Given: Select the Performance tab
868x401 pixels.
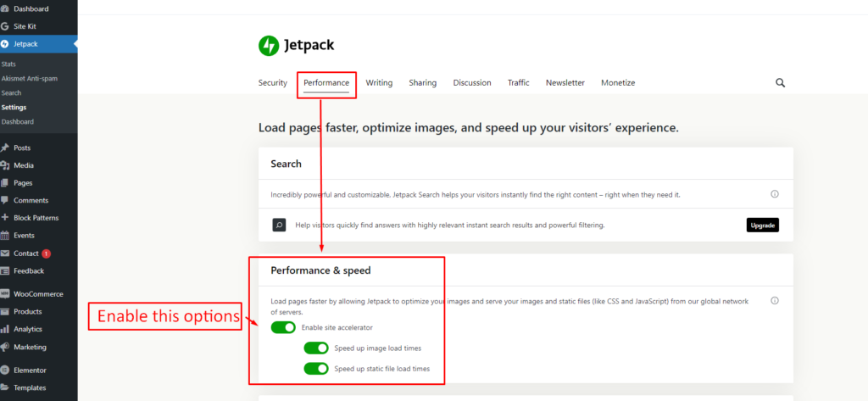Looking at the screenshot, I should tap(326, 82).
